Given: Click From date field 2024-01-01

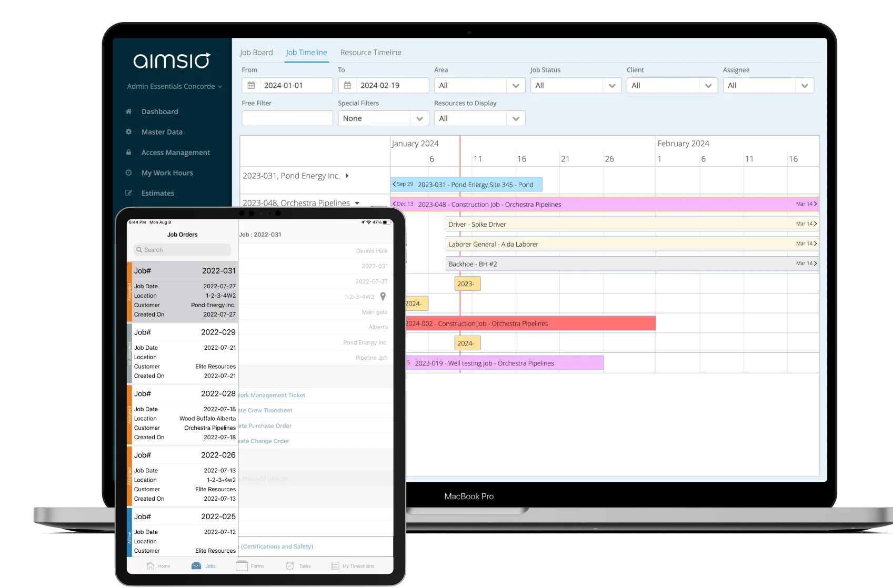Looking at the screenshot, I should (287, 85).
